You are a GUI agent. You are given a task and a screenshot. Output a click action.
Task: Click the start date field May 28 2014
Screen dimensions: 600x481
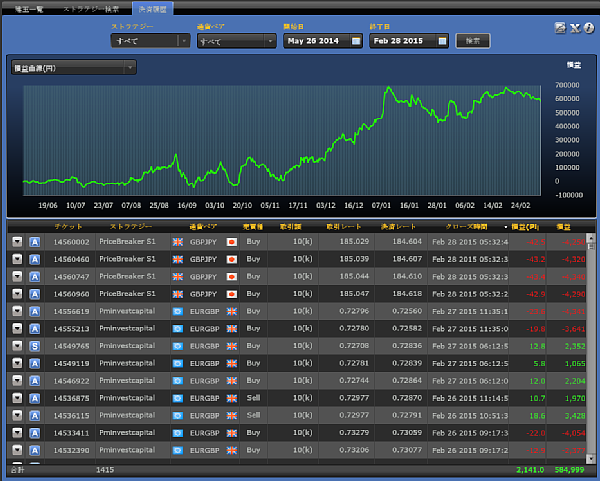pyautogui.click(x=316, y=41)
